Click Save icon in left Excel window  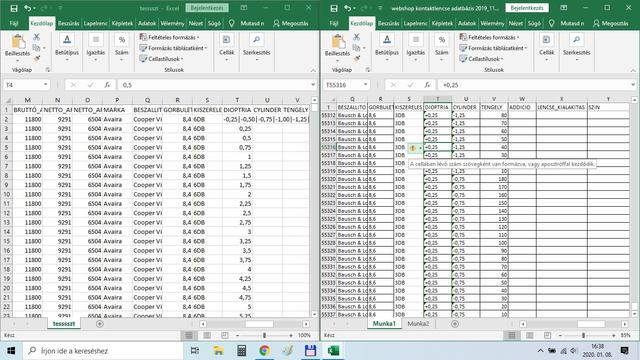click(14, 8)
